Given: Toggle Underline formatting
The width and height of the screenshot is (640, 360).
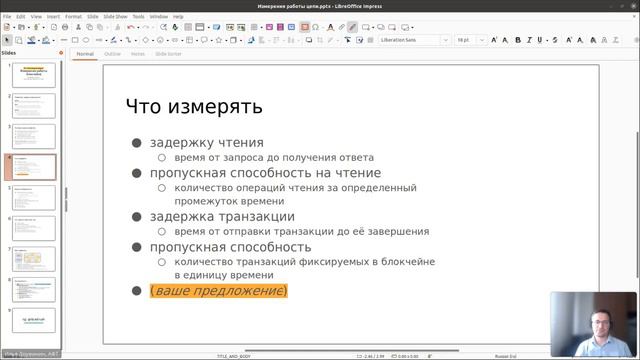Looking at the screenshot, I should (540, 40).
